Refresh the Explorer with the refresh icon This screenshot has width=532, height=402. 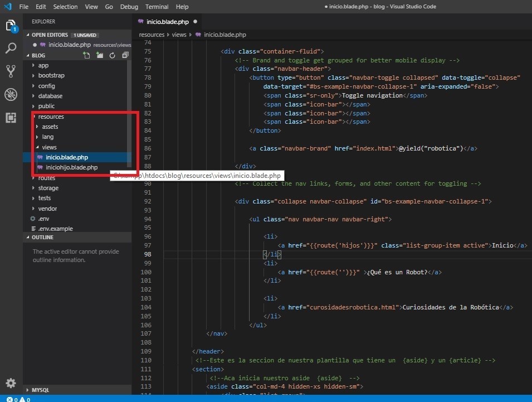tap(111, 55)
